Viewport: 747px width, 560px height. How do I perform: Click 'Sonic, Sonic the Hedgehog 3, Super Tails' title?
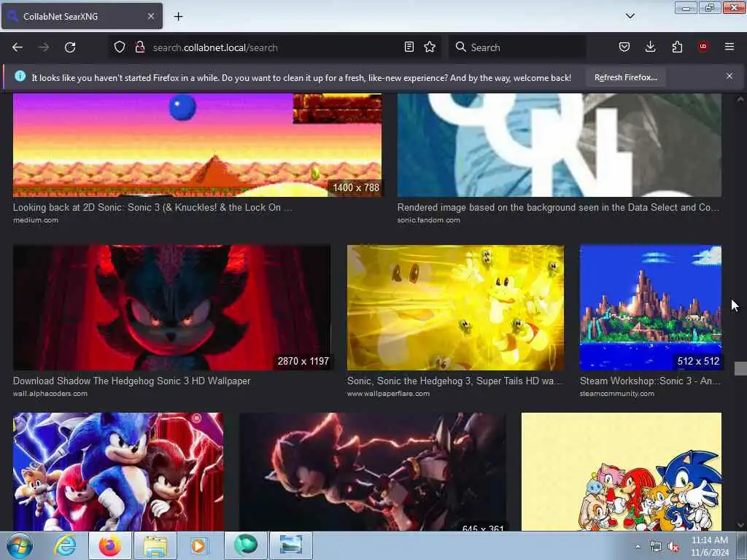click(455, 381)
